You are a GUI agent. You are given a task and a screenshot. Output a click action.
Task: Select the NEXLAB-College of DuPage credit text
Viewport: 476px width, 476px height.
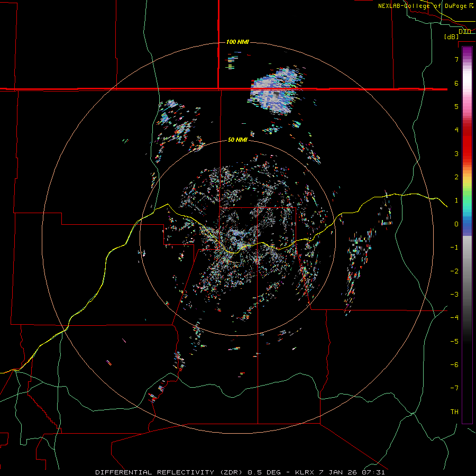[425, 6]
